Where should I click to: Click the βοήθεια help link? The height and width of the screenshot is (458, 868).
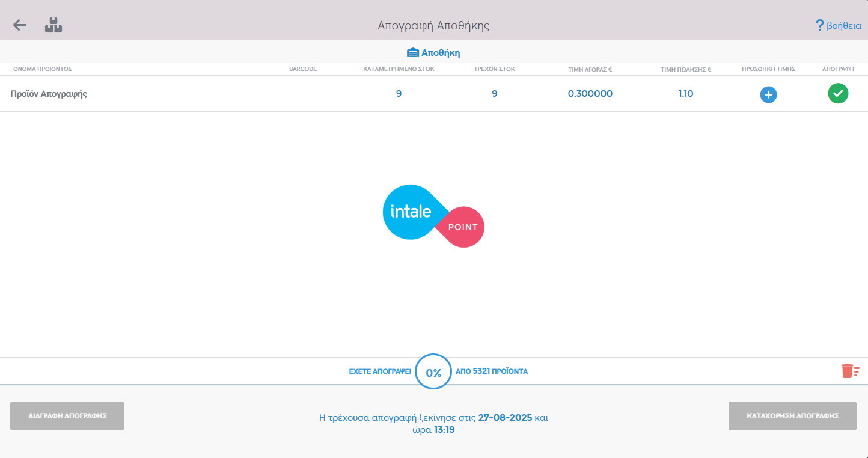point(844,26)
